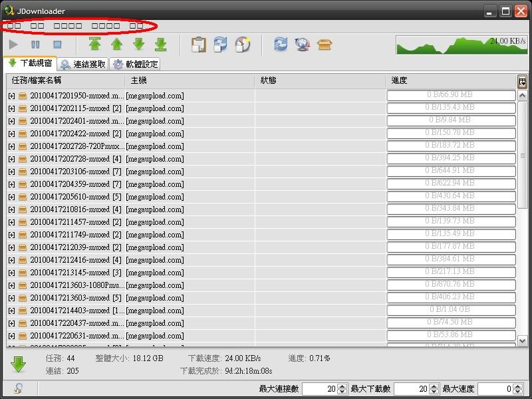This screenshot has height=399, width=532.
Task: Click the download speed graph
Action: [462, 45]
